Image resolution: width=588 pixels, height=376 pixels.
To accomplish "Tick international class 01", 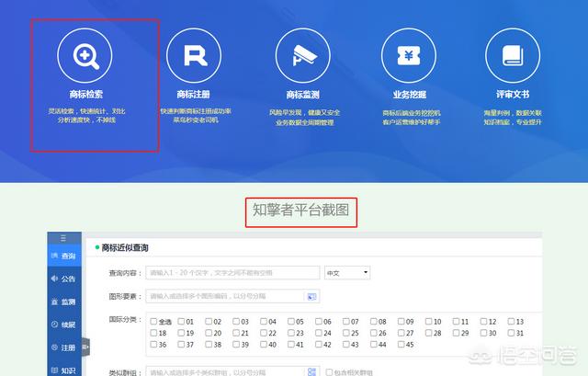I will (181, 321).
